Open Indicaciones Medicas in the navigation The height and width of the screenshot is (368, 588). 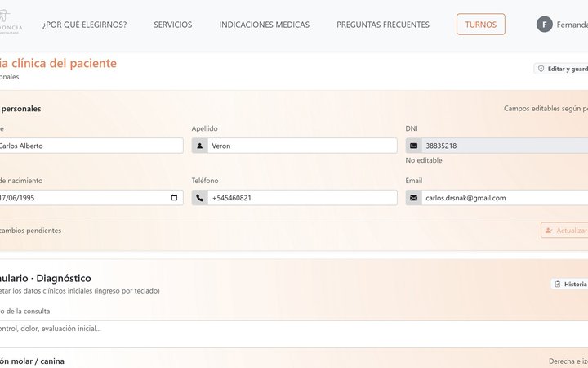264,25
